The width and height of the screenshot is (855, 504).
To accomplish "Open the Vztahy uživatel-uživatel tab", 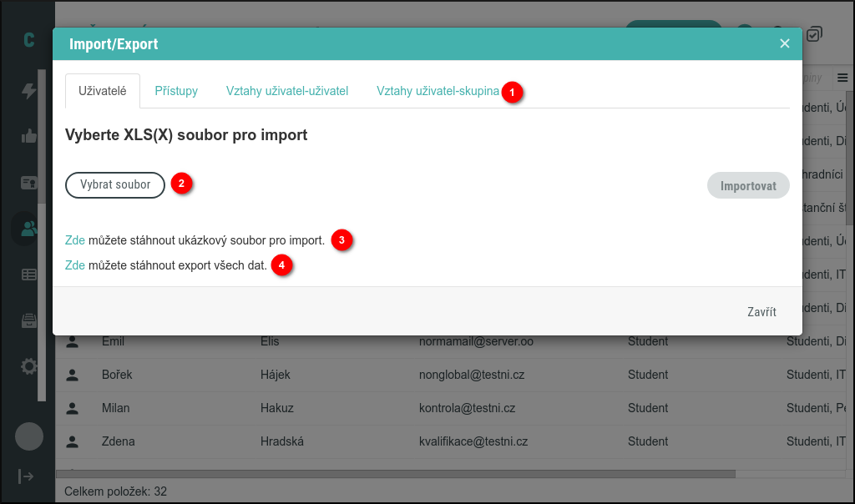I will [287, 91].
